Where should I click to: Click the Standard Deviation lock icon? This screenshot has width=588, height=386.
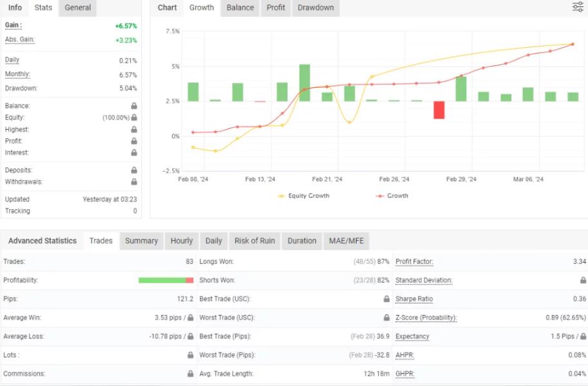(x=583, y=280)
